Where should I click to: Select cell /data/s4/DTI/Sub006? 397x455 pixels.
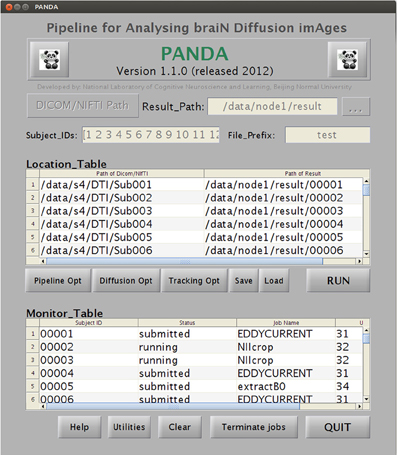click(122, 250)
